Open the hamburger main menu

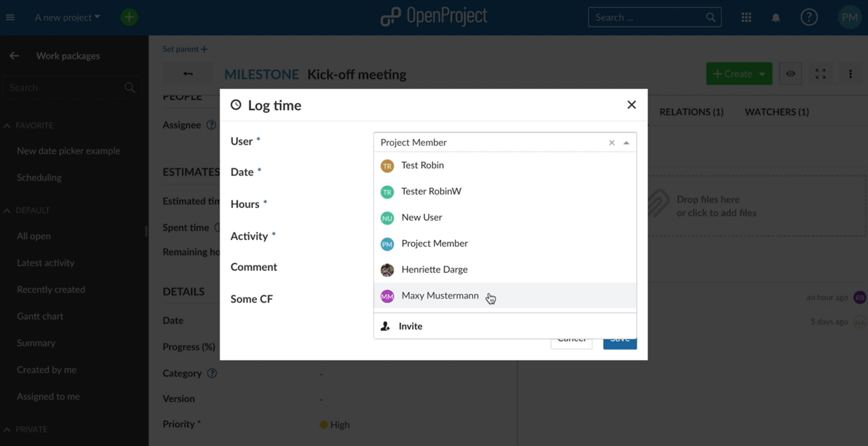pos(10,17)
